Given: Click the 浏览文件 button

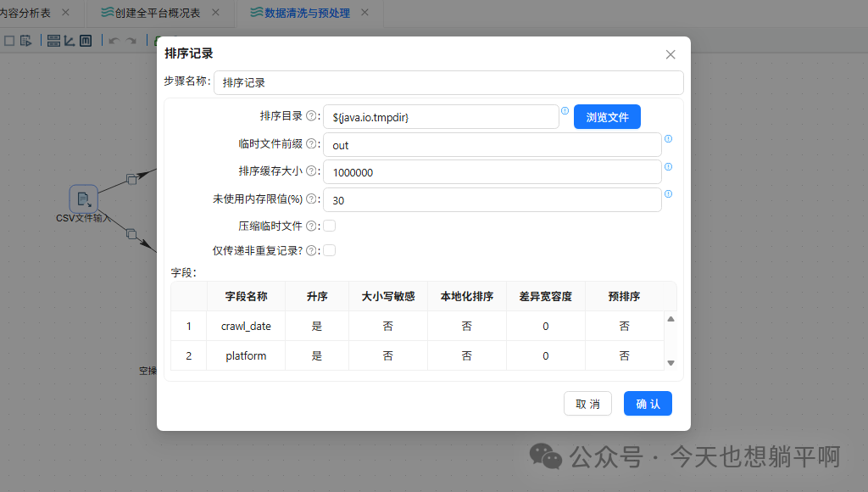Looking at the screenshot, I should 607,117.
